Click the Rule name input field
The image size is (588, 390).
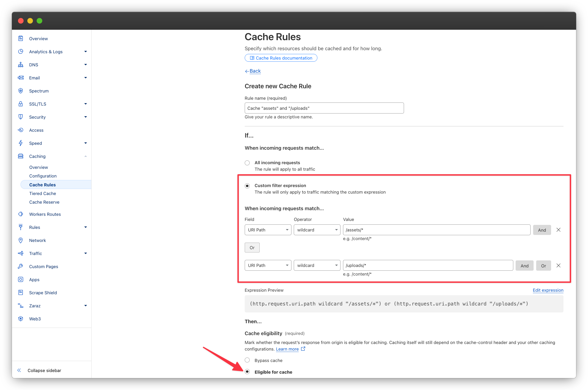click(324, 108)
